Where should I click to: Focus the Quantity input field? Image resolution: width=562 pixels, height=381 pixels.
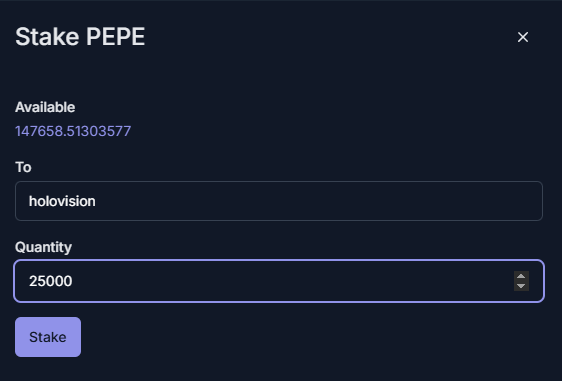tap(279, 281)
